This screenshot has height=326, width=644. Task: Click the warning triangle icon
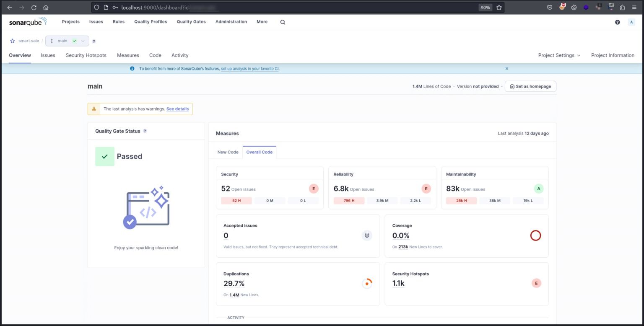point(94,109)
